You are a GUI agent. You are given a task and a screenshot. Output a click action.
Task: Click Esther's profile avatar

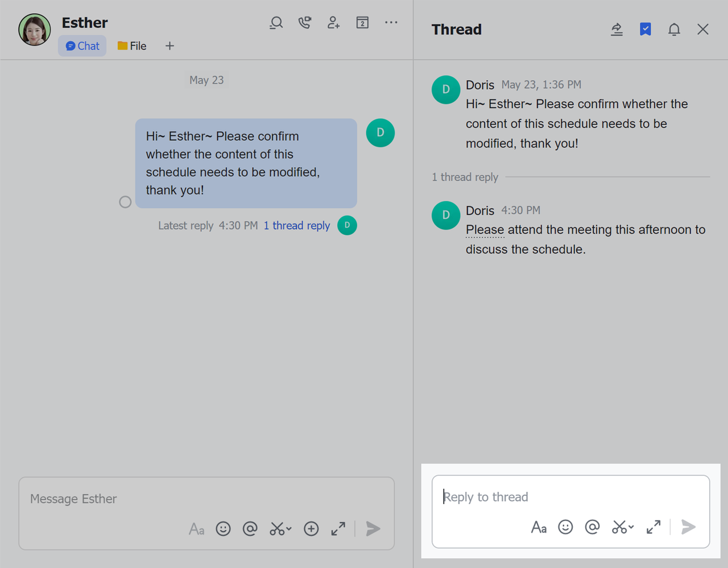coord(35,30)
